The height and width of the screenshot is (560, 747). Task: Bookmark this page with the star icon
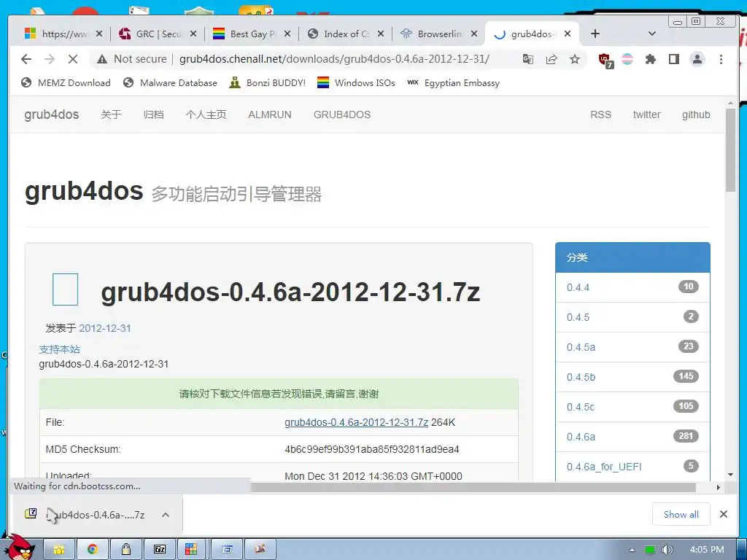pos(575,59)
